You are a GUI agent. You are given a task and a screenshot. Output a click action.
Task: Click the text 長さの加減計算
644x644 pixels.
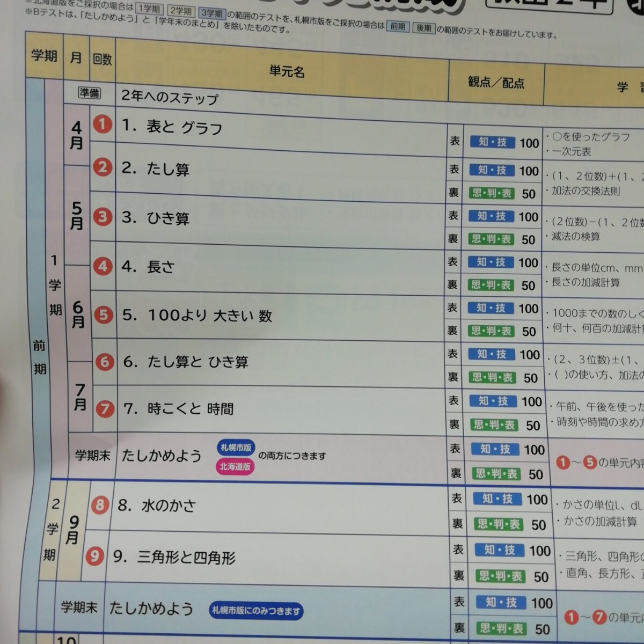click(x=586, y=282)
